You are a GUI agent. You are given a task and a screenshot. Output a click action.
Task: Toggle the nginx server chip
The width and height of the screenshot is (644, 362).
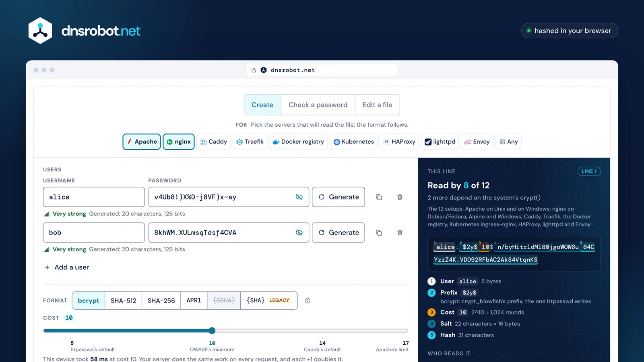click(x=179, y=142)
